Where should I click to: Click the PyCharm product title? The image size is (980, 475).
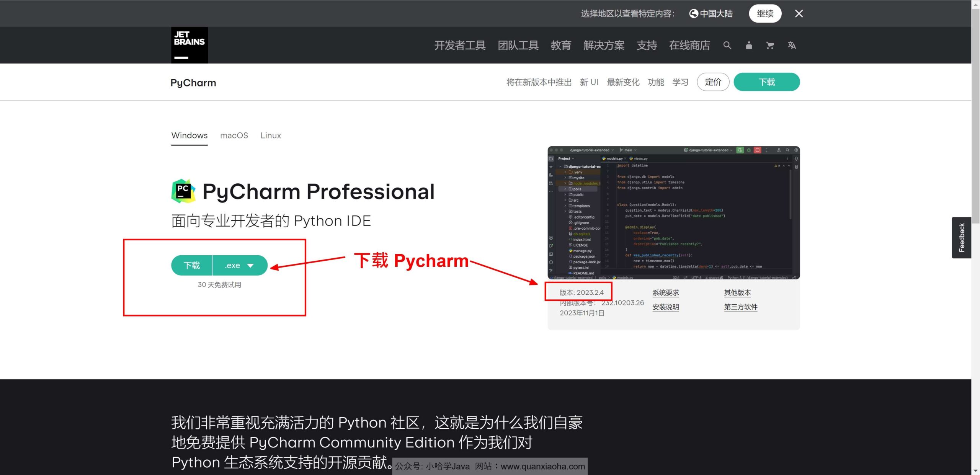[x=193, y=83]
